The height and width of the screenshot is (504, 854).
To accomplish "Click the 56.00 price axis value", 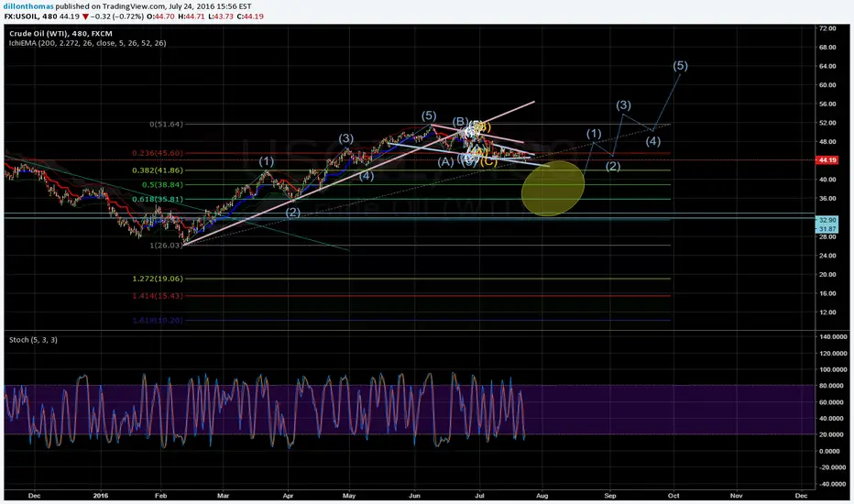I will coord(827,104).
